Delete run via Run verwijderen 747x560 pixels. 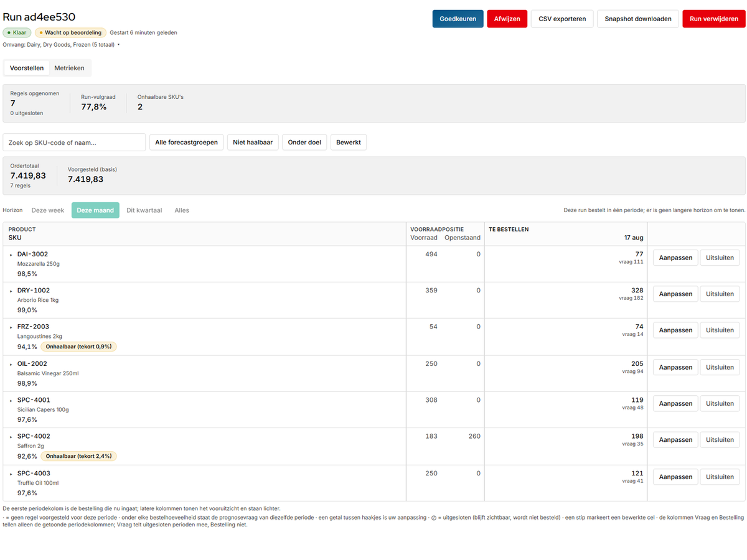713,19
